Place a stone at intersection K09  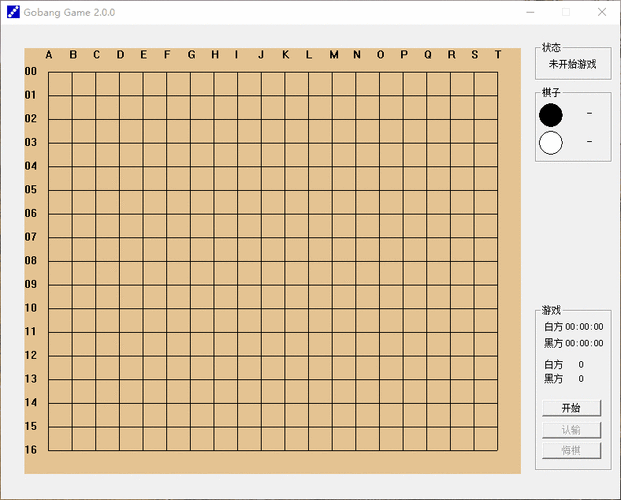tap(285, 285)
